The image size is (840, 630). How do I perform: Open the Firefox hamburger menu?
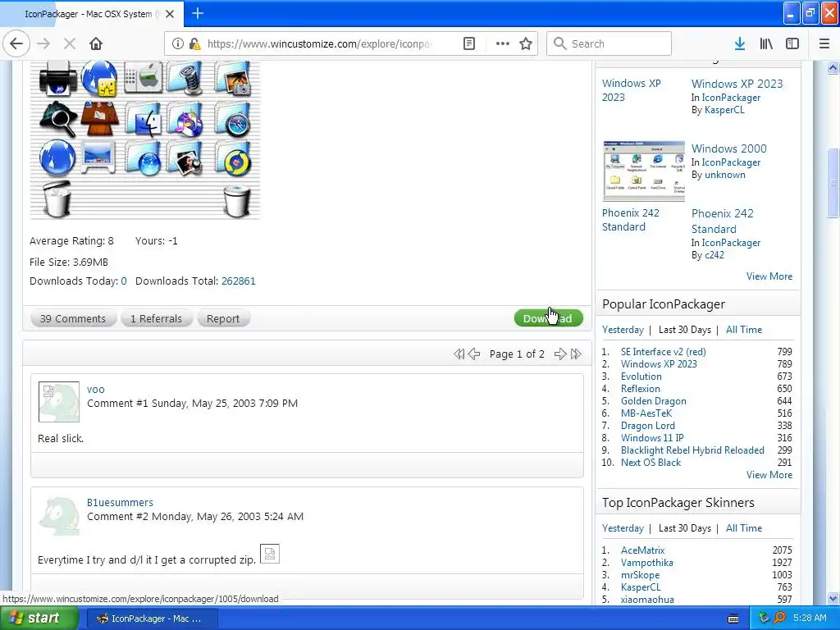pyautogui.click(x=824, y=44)
